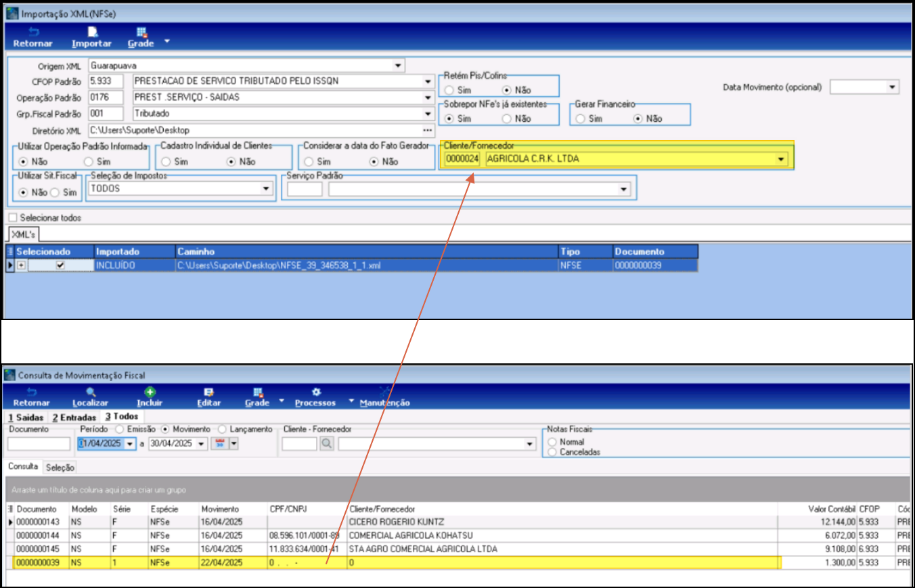Click the Consulta de Movimentação Fiscal title icon
This screenshot has height=588, width=915.
9,375
